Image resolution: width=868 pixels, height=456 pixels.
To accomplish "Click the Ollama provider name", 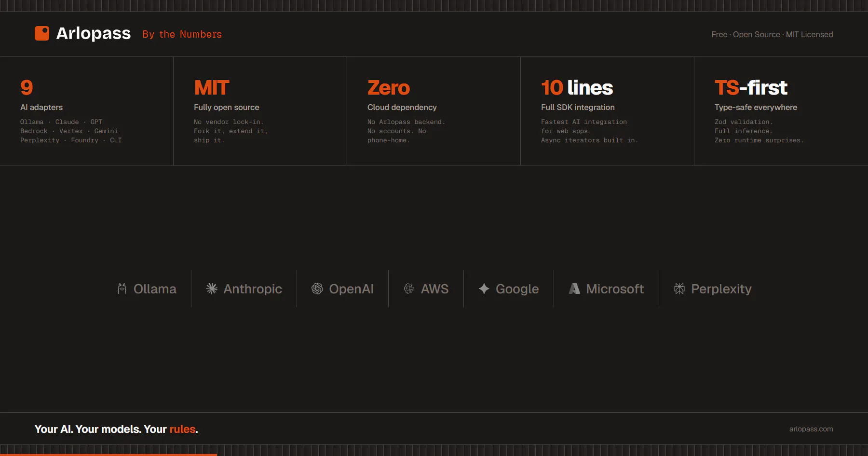I will pyautogui.click(x=155, y=289).
